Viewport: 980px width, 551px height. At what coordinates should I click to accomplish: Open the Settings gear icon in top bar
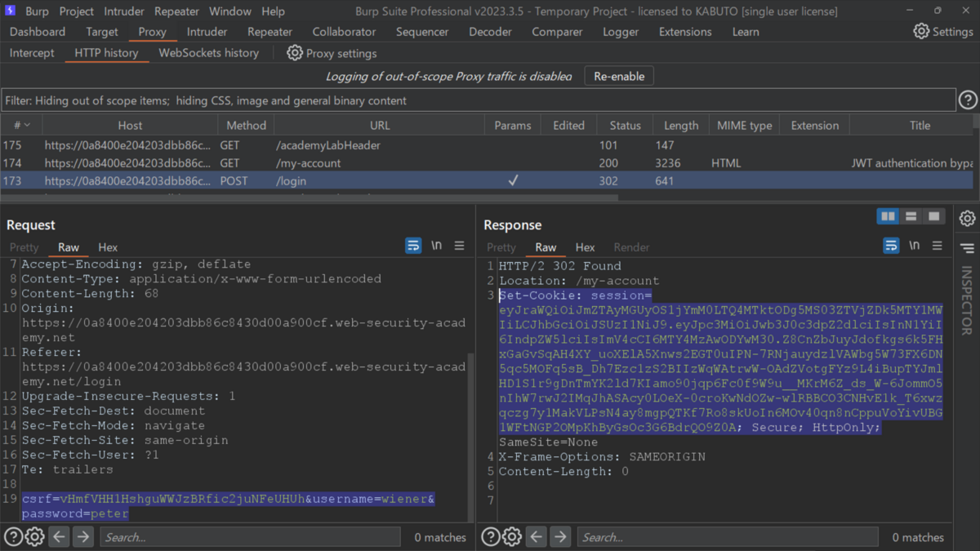point(921,31)
